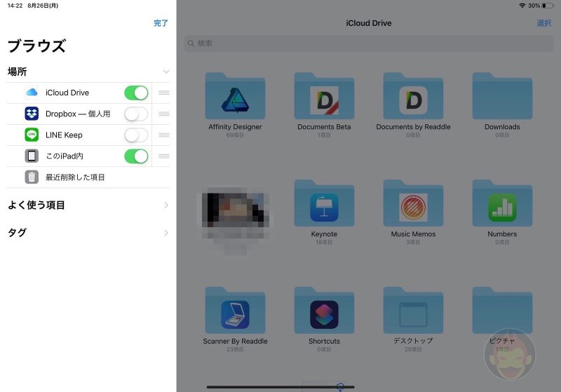Click the home indicator bar at bottom
Screen dimensions: 561x392
280,387
